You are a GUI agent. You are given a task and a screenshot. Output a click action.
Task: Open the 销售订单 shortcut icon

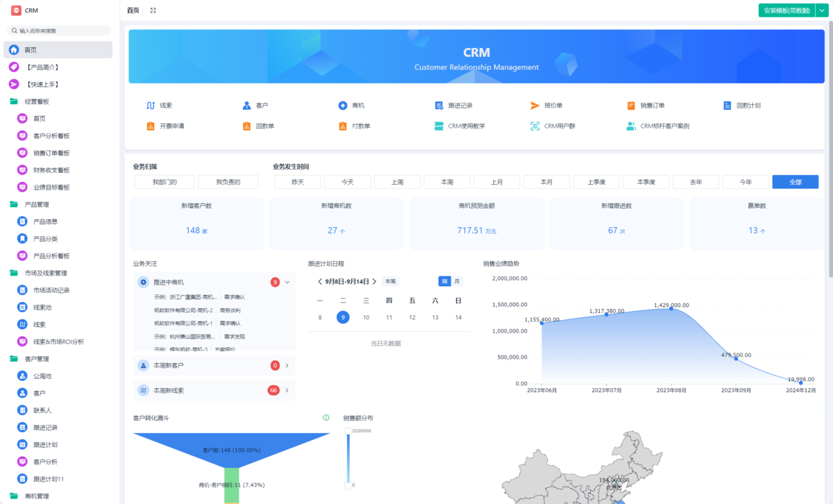click(631, 106)
